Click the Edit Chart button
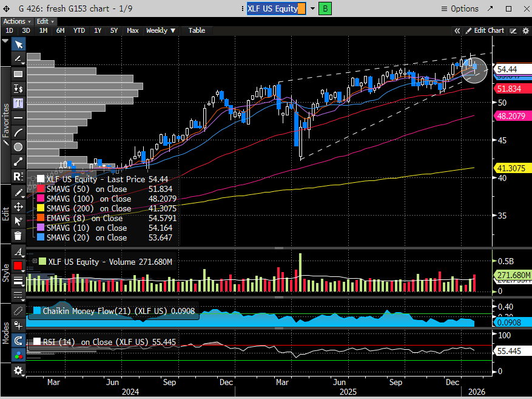This screenshot has height=399, width=532. (485, 30)
